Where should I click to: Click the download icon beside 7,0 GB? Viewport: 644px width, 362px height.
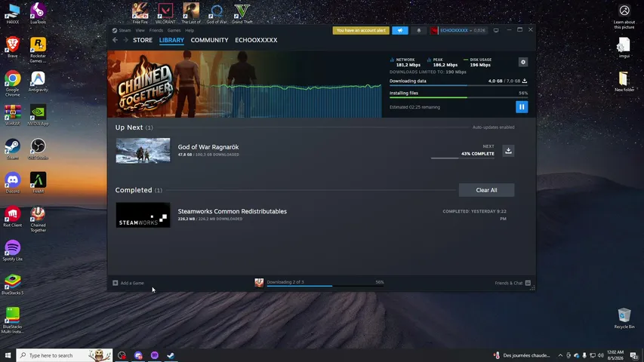pos(525,81)
